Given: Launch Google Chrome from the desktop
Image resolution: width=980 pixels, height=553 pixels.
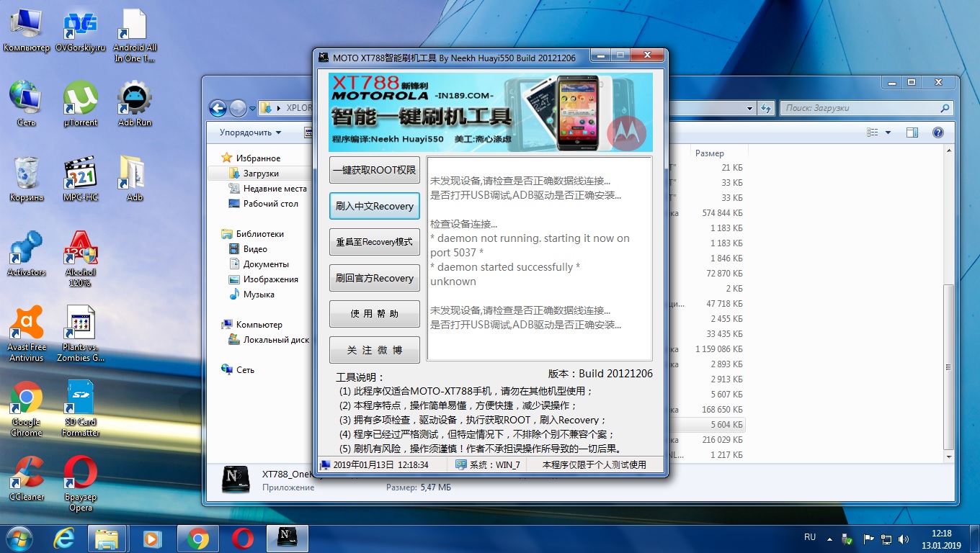Looking at the screenshot, I should click(27, 408).
